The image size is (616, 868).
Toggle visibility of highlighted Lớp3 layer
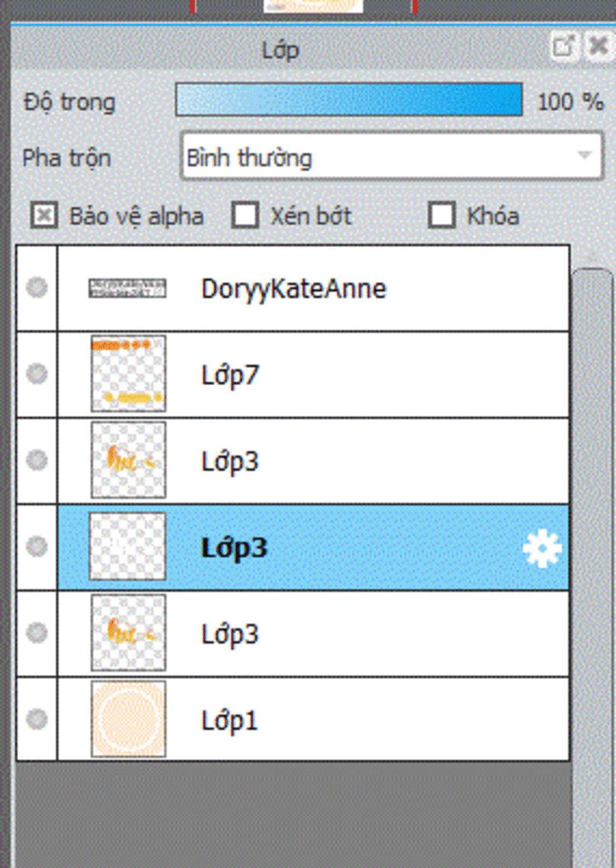[x=37, y=546]
